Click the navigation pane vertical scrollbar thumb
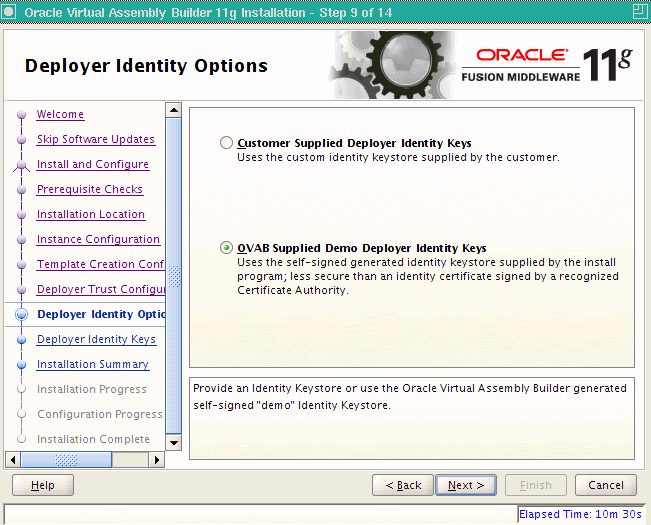 [174, 276]
